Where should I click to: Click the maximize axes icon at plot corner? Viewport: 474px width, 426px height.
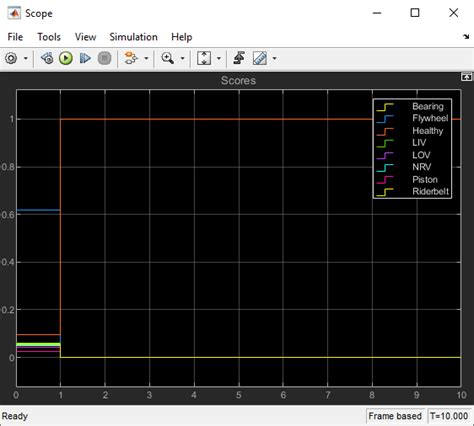(x=466, y=77)
